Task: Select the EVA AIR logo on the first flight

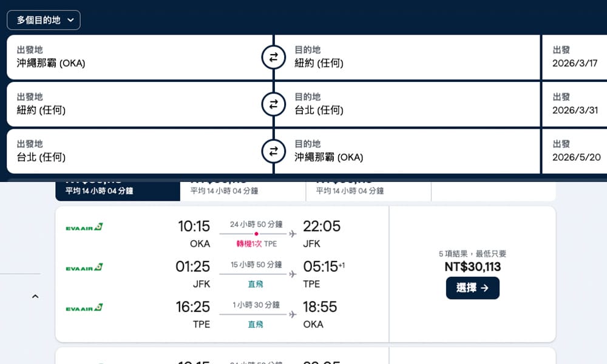Action: (85, 226)
